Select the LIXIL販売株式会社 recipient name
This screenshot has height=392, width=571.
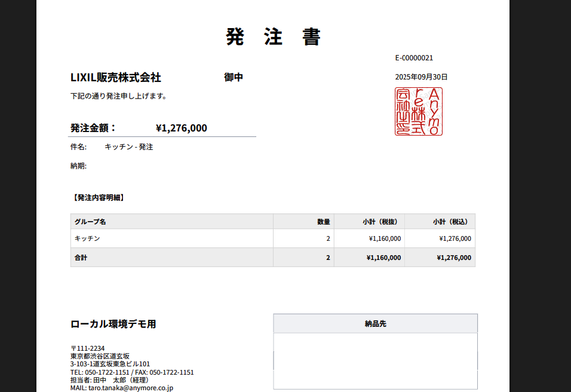[115, 78]
